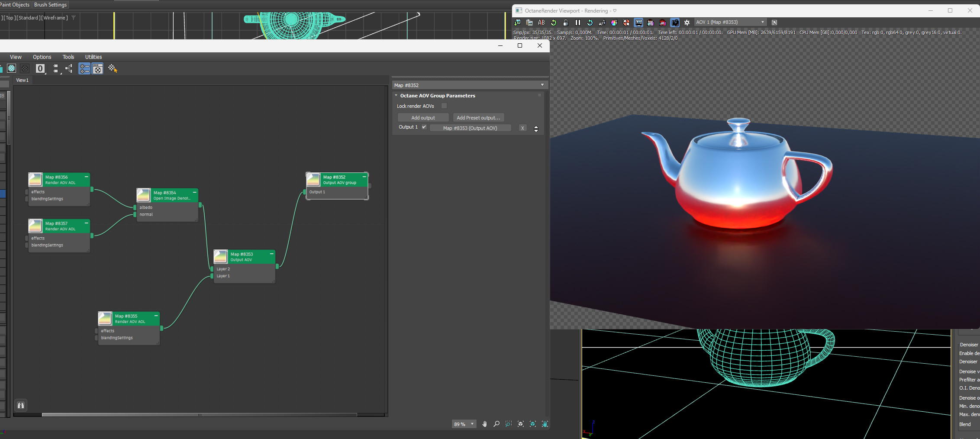
Task: Click the Map #8354 node thumbnail
Action: [144, 195]
